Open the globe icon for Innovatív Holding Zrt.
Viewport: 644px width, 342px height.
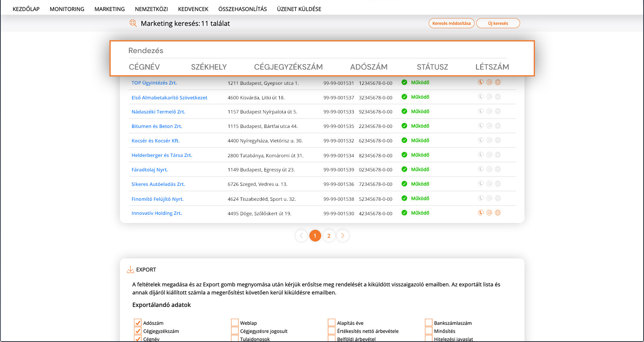pyautogui.click(x=498, y=212)
